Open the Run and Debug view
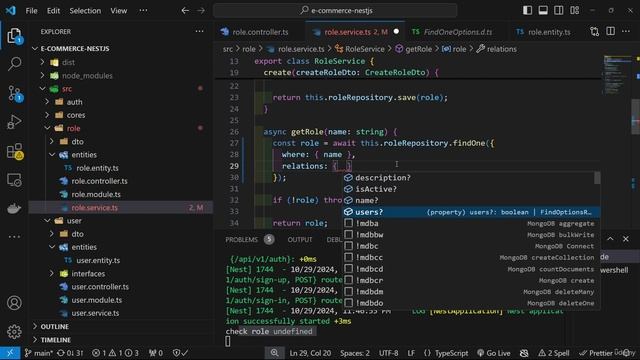The width and height of the screenshot is (640, 360). [14, 122]
